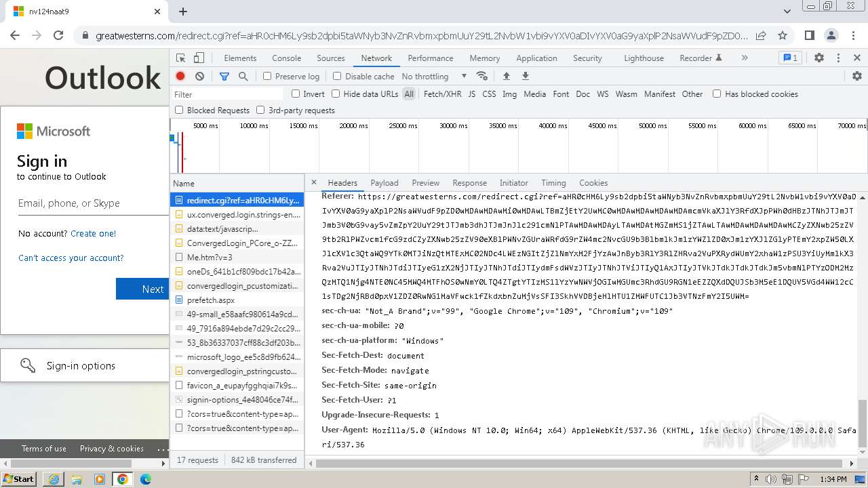Open network conditions wifi icon
The image size is (868, 488).
tap(482, 76)
